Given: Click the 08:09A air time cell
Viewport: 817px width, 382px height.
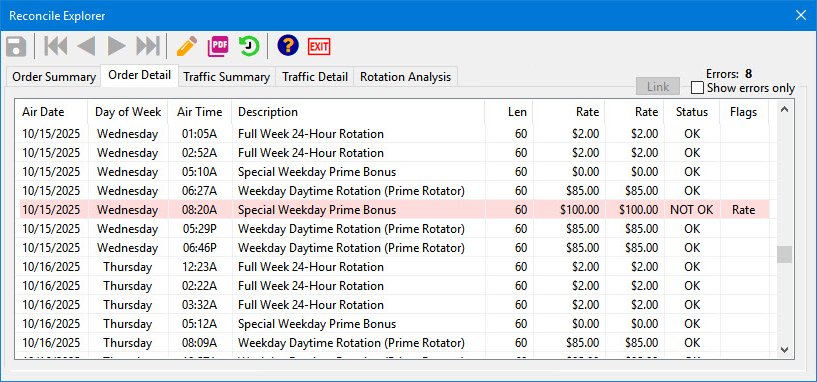Looking at the screenshot, I should pos(200,342).
